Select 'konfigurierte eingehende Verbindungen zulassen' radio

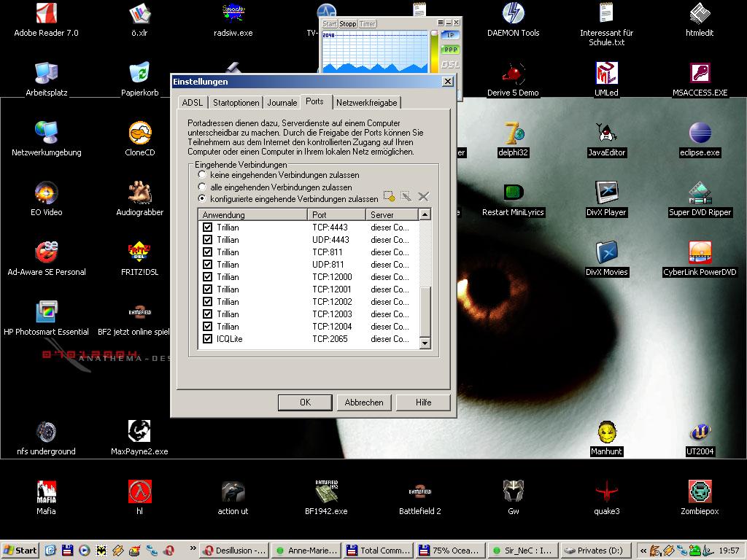click(202, 198)
